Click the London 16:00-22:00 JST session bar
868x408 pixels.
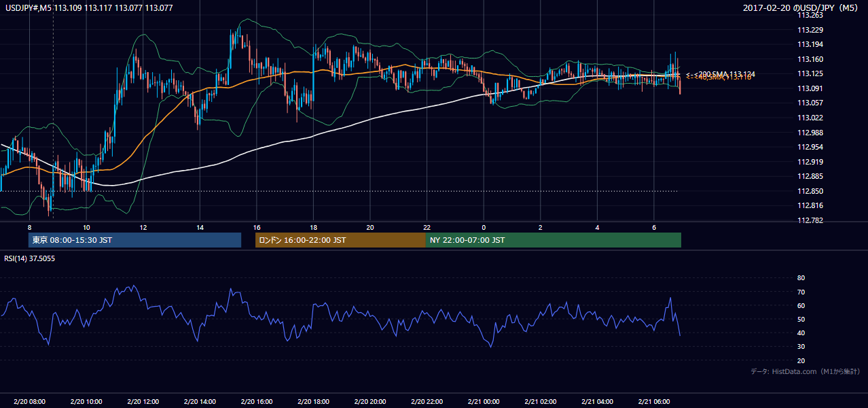pyautogui.click(x=340, y=240)
